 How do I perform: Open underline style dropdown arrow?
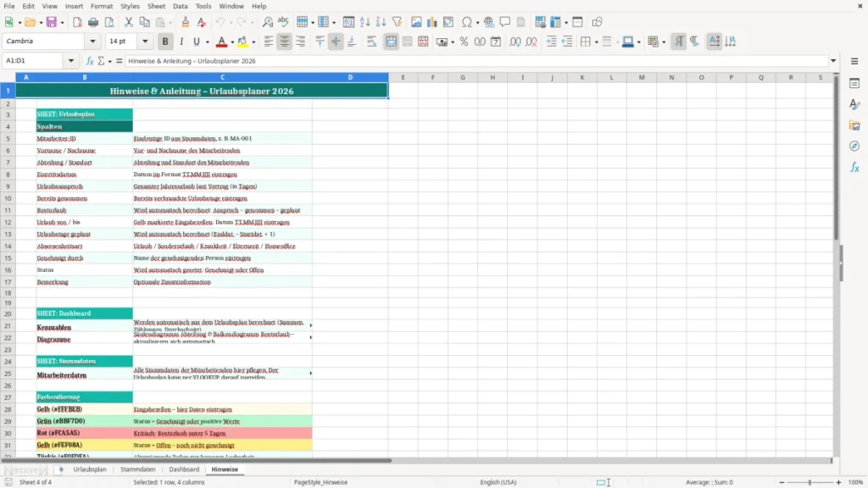207,42
